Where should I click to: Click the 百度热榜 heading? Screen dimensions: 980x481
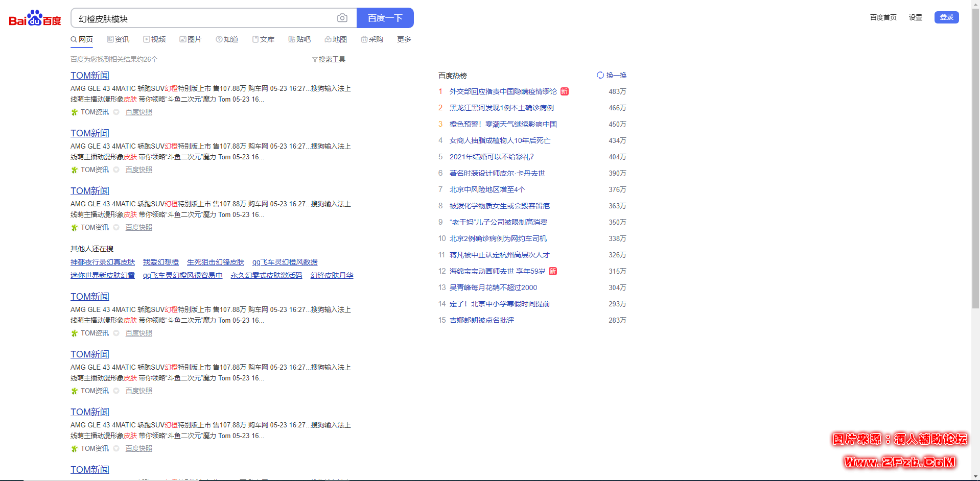[453, 76]
